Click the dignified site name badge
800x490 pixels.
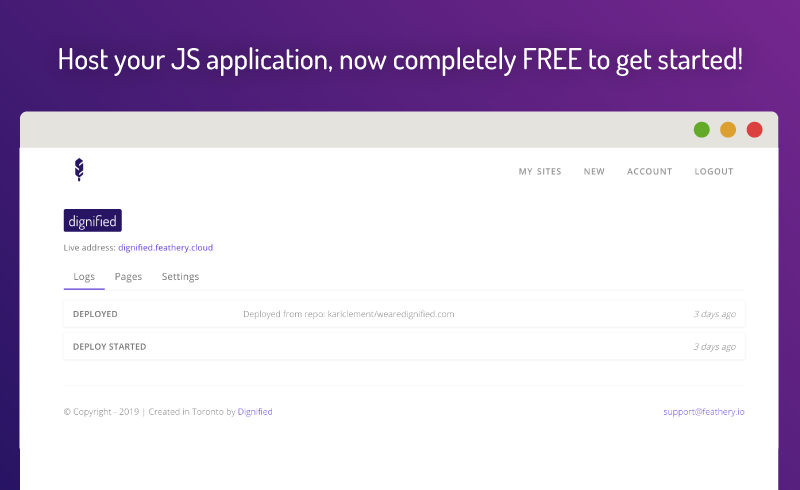click(92, 220)
